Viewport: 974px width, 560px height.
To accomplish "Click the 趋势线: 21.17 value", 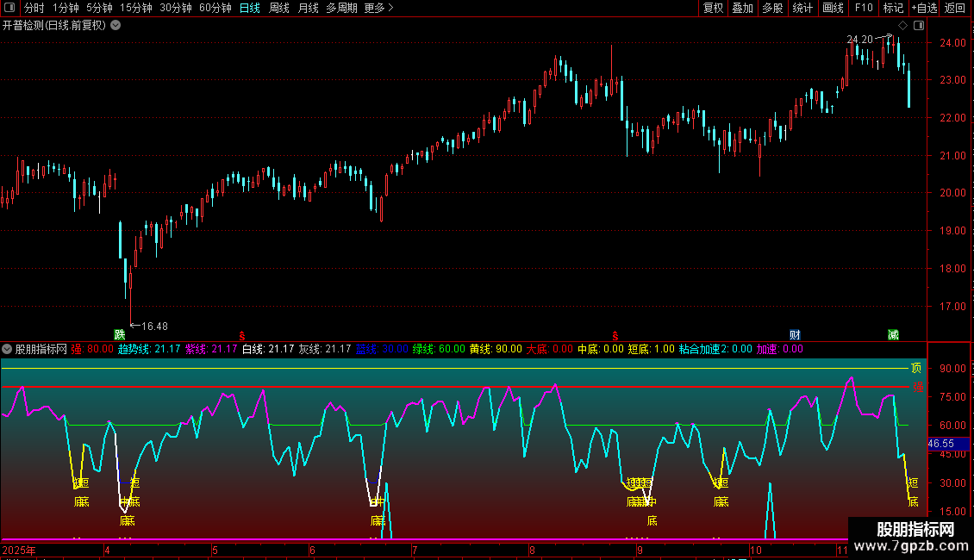I will [149, 349].
